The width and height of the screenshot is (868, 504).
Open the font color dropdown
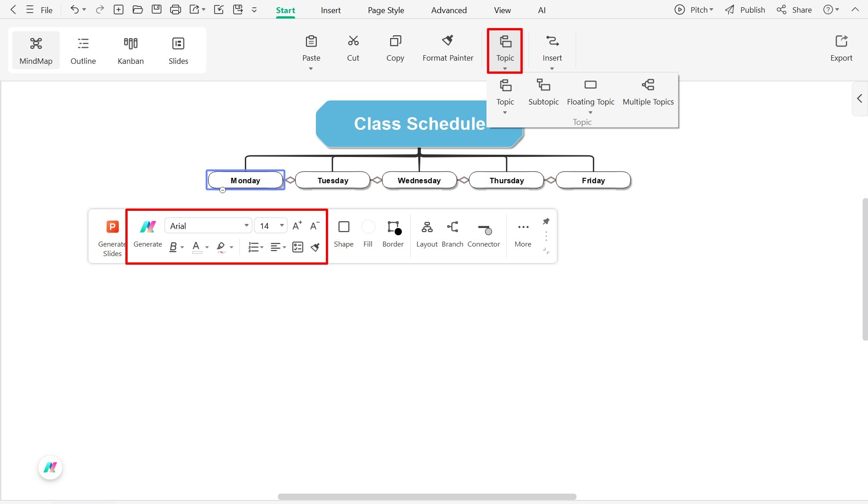207,247
